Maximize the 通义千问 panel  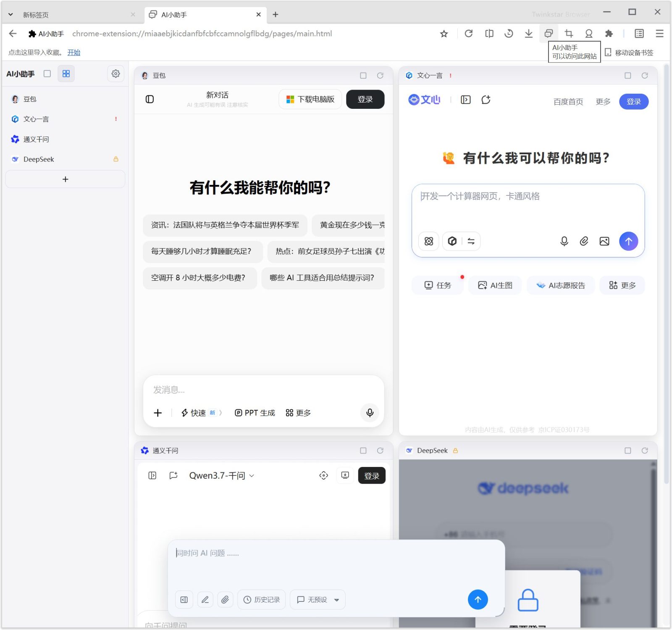coord(363,451)
